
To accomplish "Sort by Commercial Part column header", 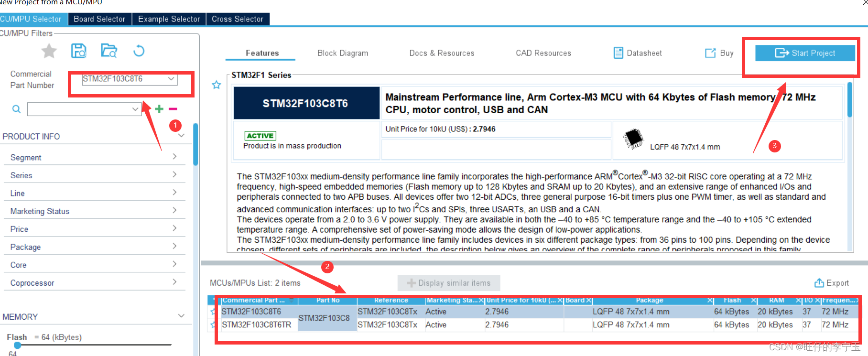I will (x=254, y=300).
